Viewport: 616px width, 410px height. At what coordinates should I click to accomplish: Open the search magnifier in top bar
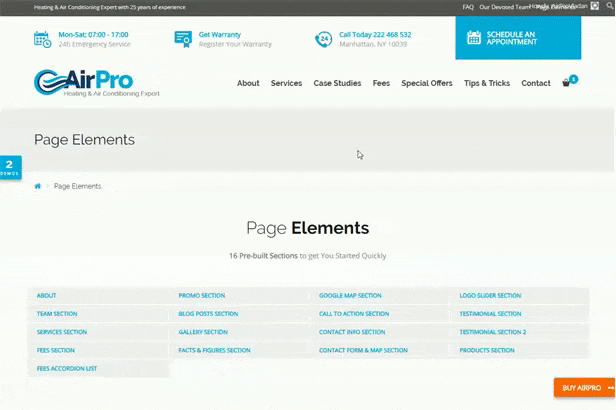coord(610,6)
